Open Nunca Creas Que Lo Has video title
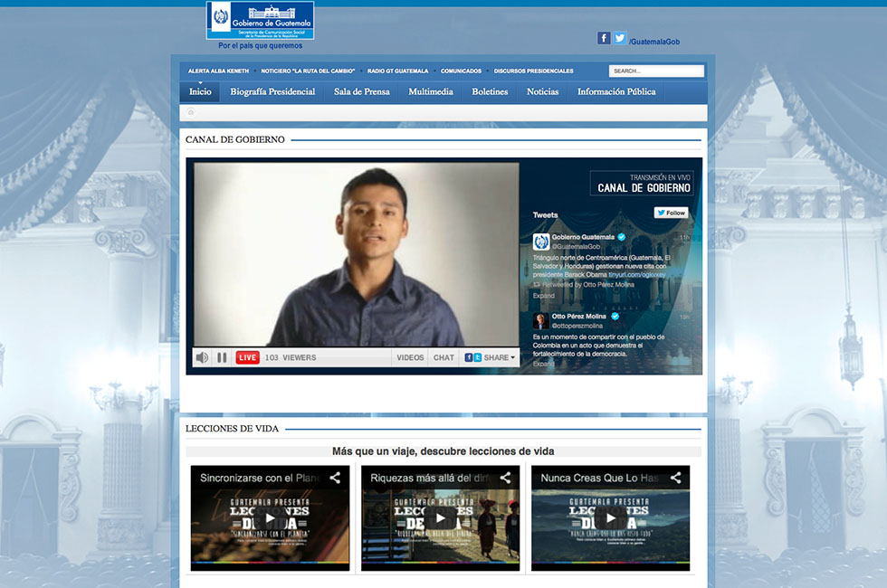The height and width of the screenshot is (588, 887). [x=600, y=478]
